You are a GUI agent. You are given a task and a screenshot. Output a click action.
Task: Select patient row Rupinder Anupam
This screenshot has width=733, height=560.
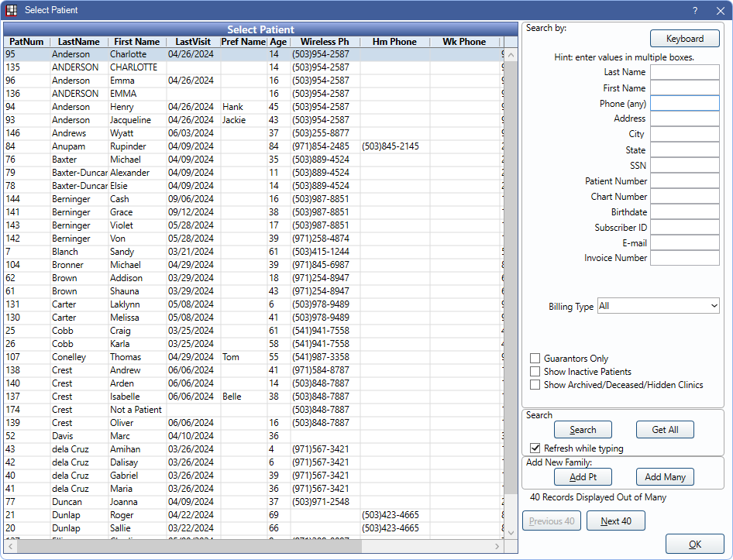coord(128,146)
